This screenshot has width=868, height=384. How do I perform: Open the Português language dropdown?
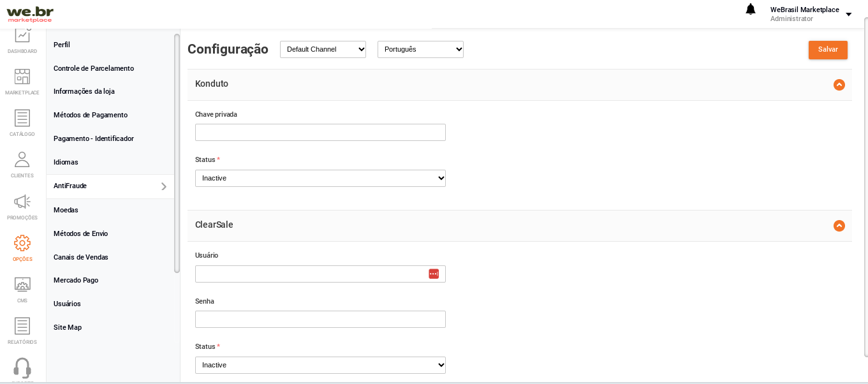pos(420,49)
